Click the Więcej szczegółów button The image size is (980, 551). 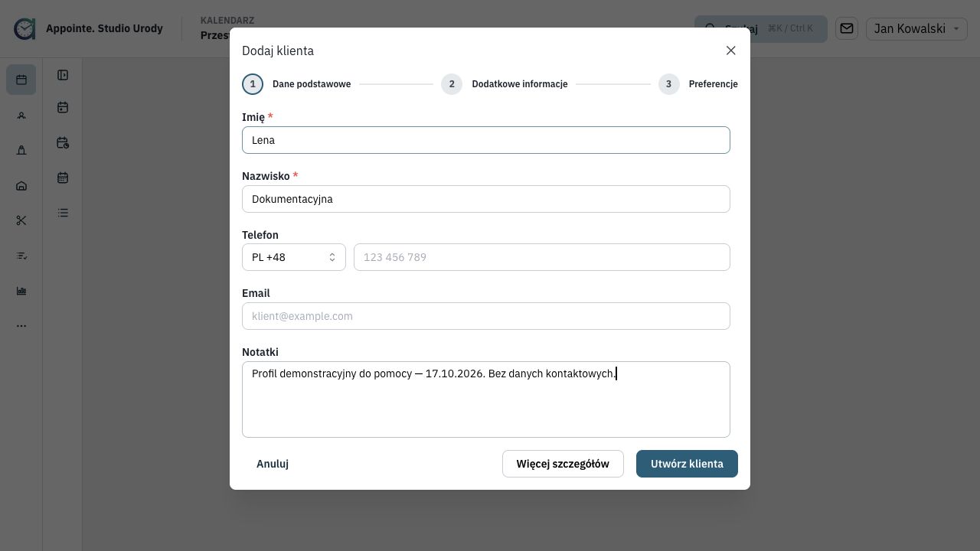(x=563, y=464)
